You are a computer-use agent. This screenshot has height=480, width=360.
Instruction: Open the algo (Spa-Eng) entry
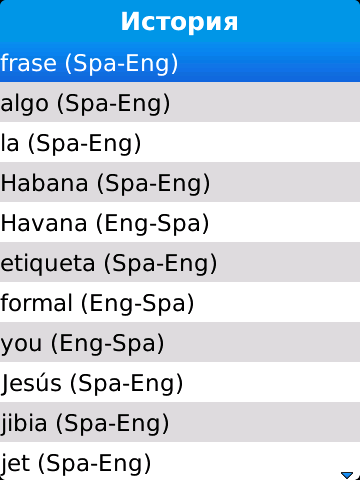coord(180,102)
